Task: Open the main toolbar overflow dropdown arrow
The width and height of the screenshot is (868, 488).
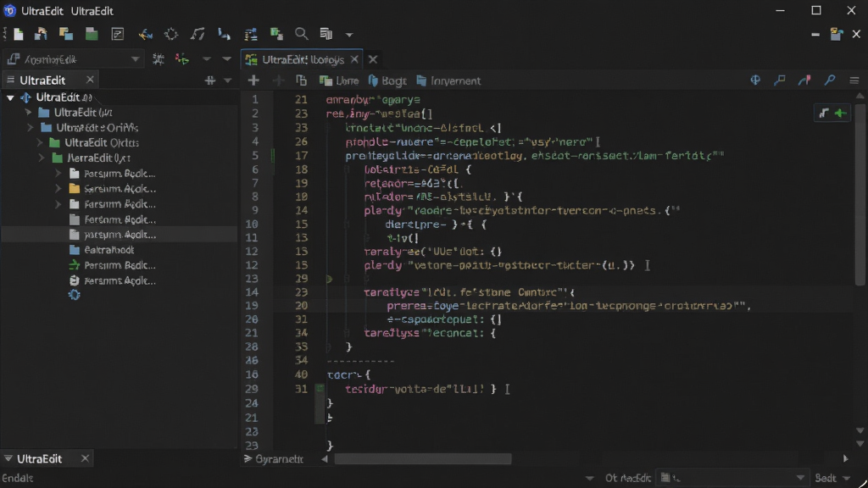Action: pyautogui.click(x=349, y=35)
